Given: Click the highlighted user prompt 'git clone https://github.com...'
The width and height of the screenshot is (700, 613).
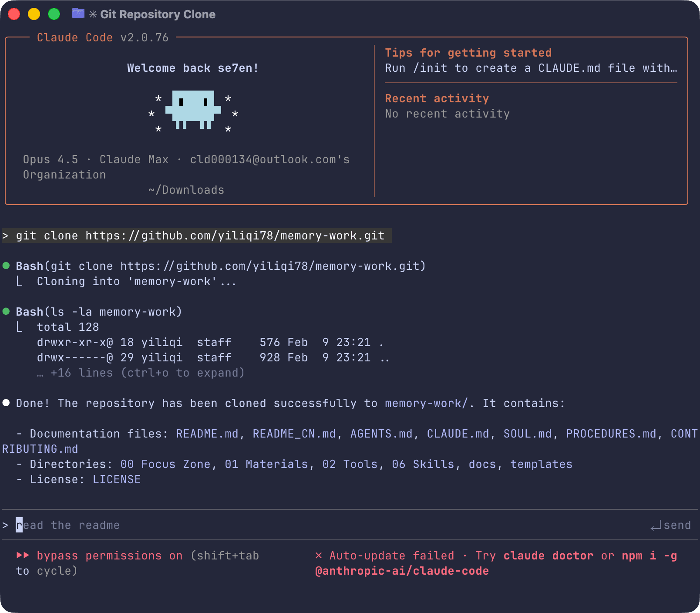Looking at the screenshot, I should (x=197, y=236).
